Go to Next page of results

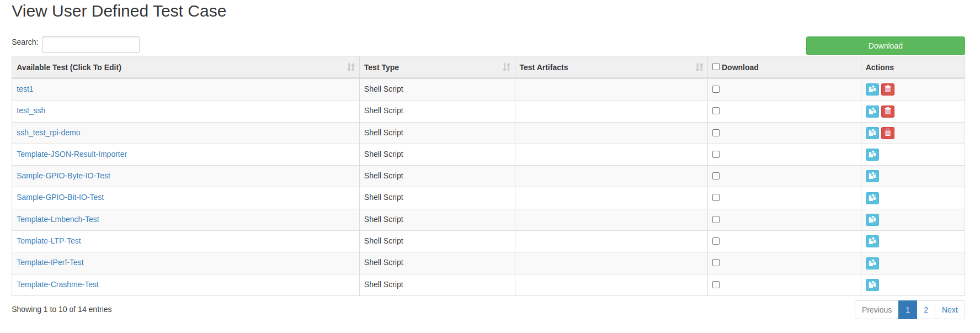coord(950,310)
